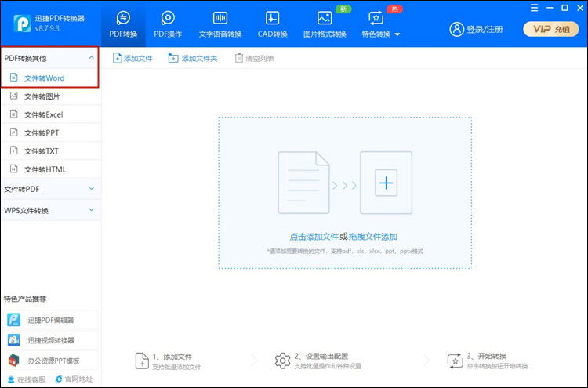The image size is (588, 388).
Task: Click the 特色产品推荐 heading
Action: (25, 299)
